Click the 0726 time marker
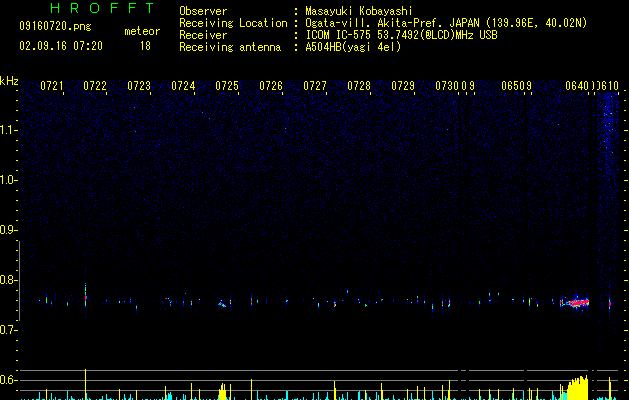The height and width of the screenshot is (400, 629). 271,86
